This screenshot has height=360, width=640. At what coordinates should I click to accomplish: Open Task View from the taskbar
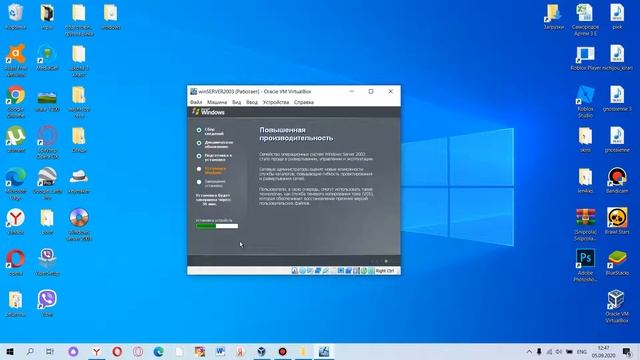click(50, 351)
